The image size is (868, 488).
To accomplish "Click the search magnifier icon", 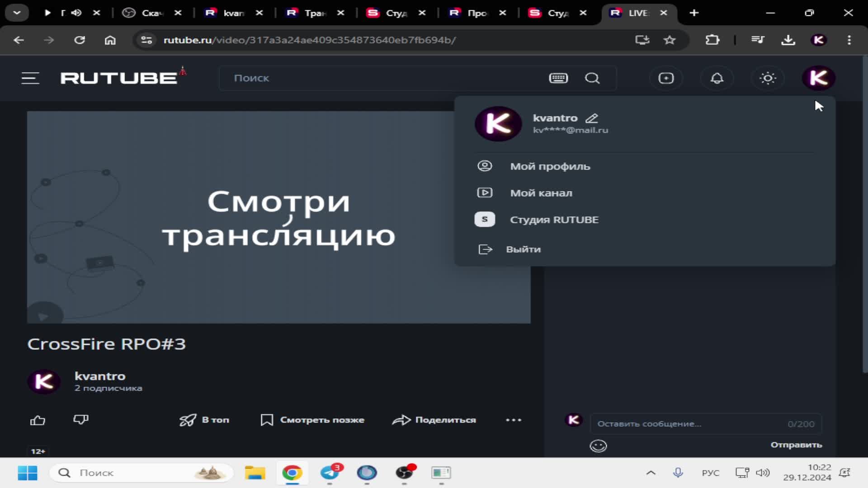I will pyautogui.click(x=592, y=78).
